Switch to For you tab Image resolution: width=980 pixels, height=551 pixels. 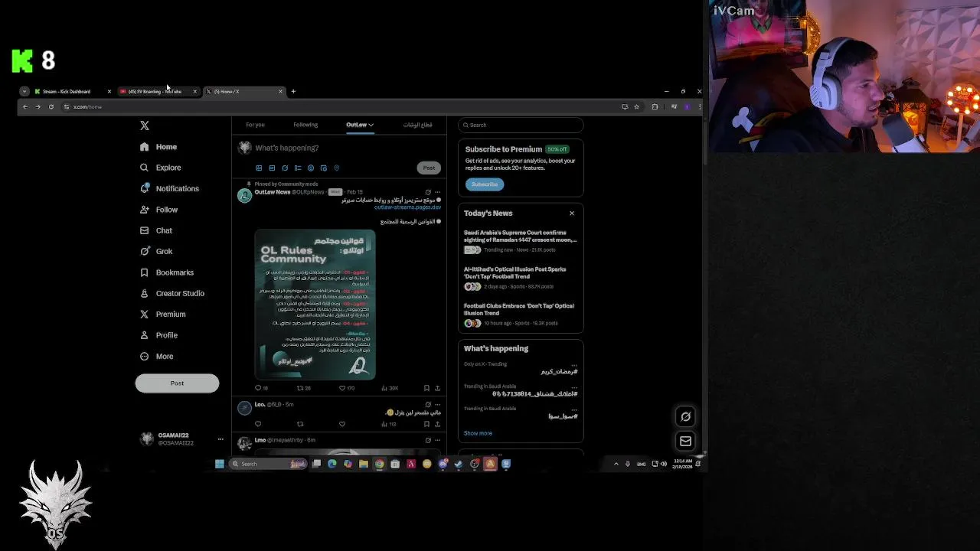[255, 125]
